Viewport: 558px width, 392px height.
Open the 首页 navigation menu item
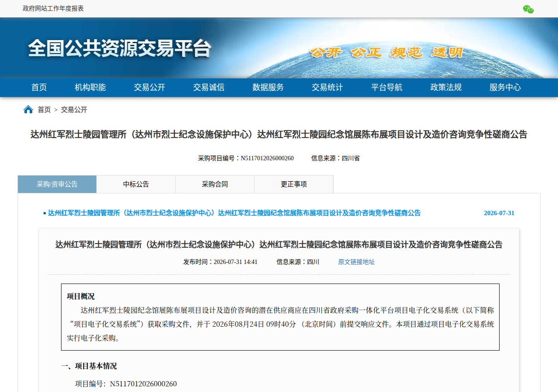39,87
